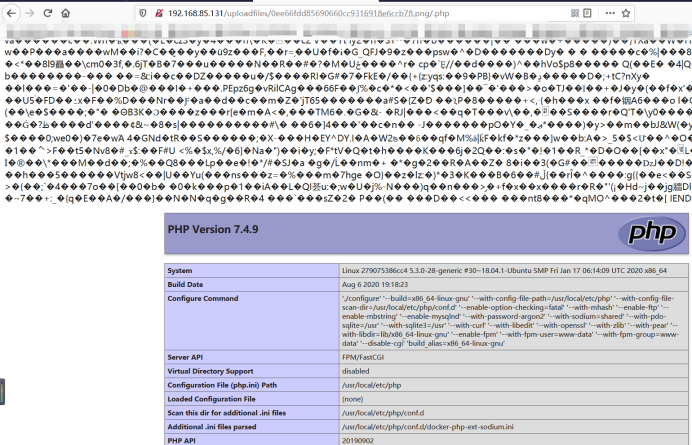Select the docker-php-ext-sodium.ini path value
Screen dimensions: 692x445
coord(428,427)
